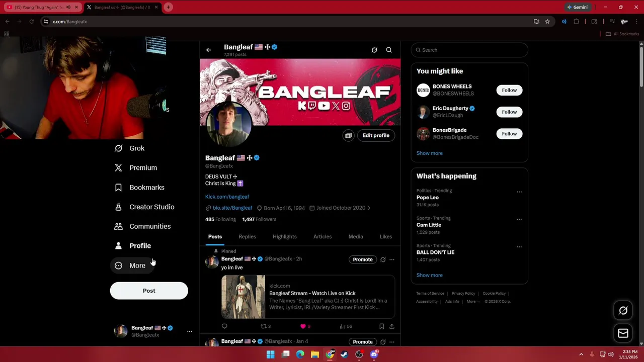View analytics for the pinned post
644x362 pixels.
(346, 327)
